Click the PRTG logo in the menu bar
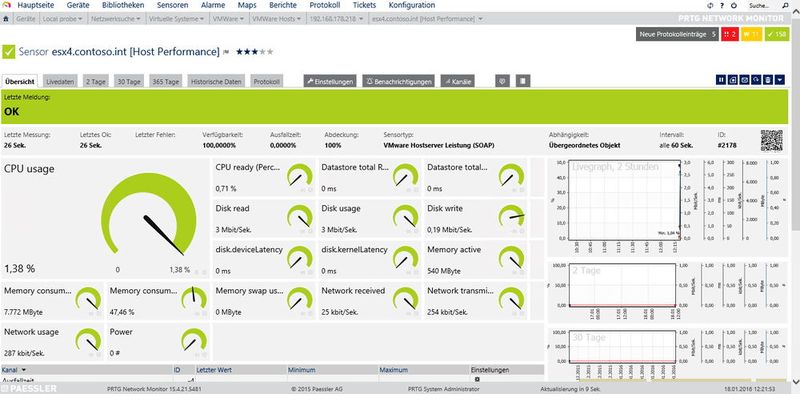The image size is (800, 394). coord(6,6)
